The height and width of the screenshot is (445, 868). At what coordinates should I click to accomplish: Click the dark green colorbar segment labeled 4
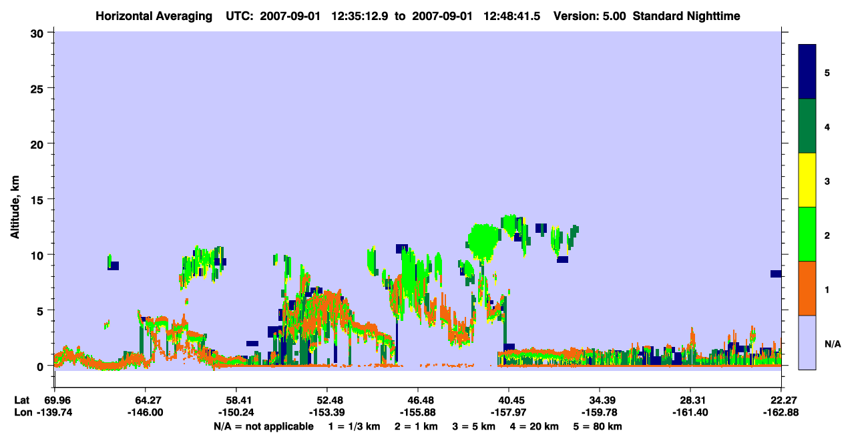[807, 126]
